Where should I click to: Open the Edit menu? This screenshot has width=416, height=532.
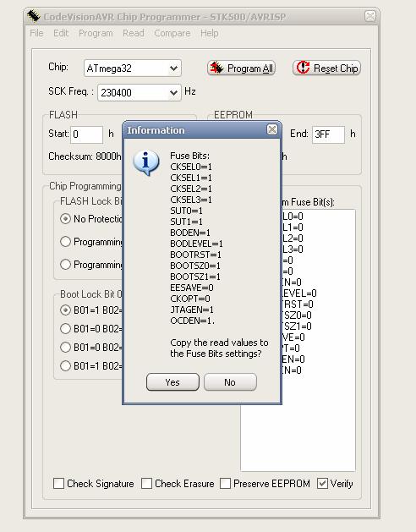(61, 33)
